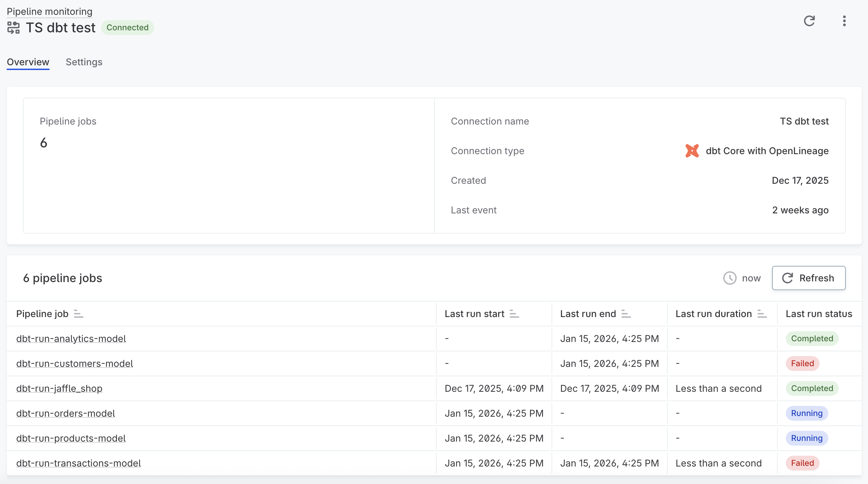Switch to the Settings tab
The height and width of the screenshot is (484, 868).
pyautogui.click(x=84, y=62)
